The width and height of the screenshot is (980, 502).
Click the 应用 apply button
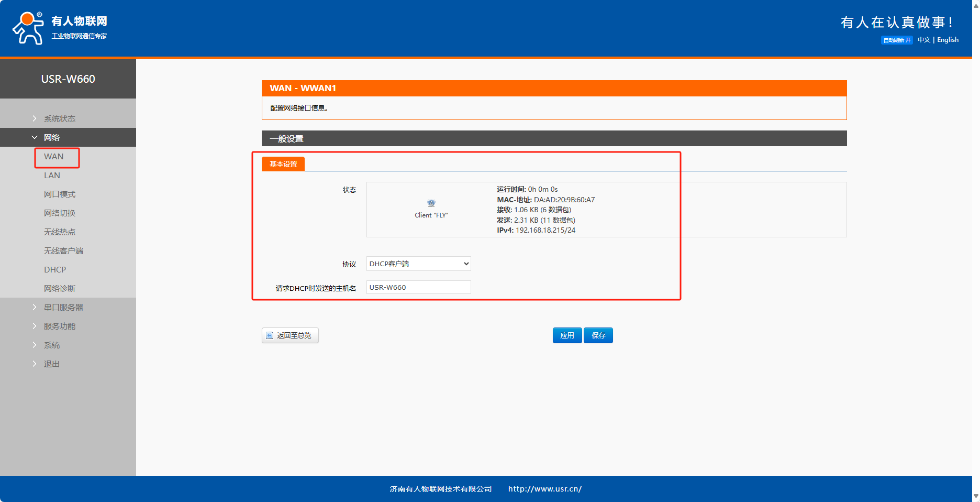click(x=567, y=335)
